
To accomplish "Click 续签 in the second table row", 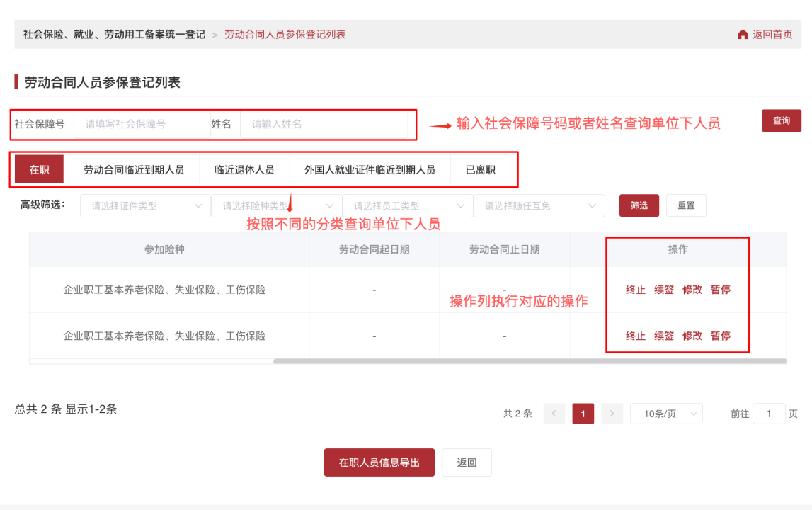I will click(663, 336).
